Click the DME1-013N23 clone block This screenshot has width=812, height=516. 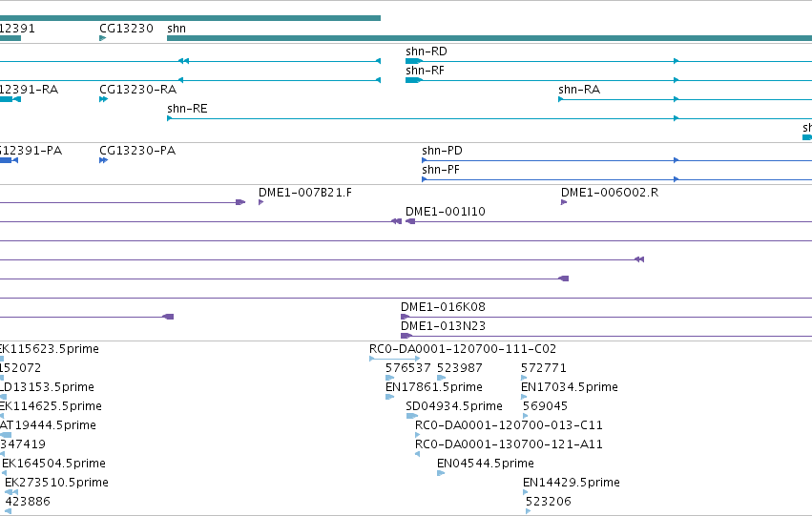(406, 336)
